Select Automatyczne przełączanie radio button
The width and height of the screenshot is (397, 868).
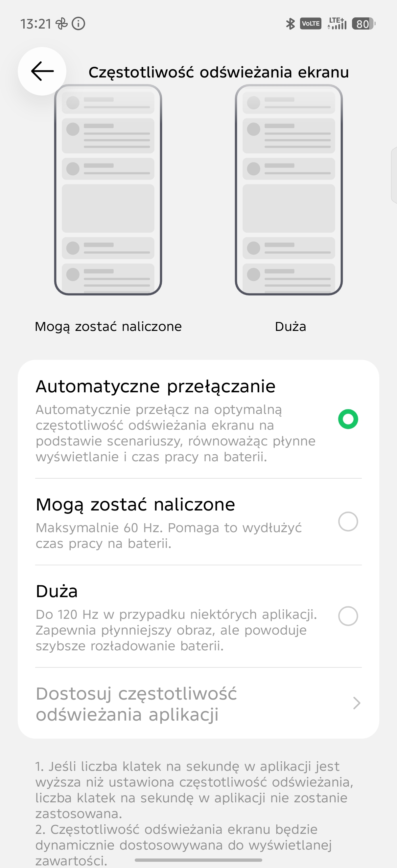tap(348, 419)
